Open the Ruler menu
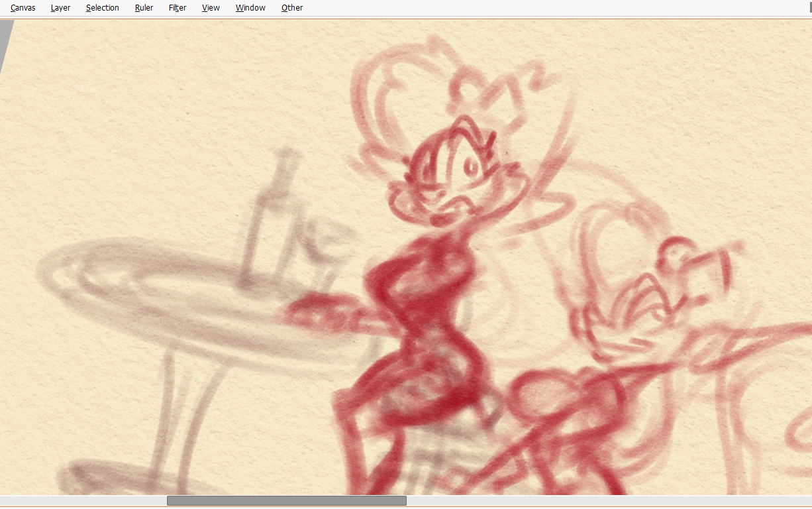 coord(144,8)
